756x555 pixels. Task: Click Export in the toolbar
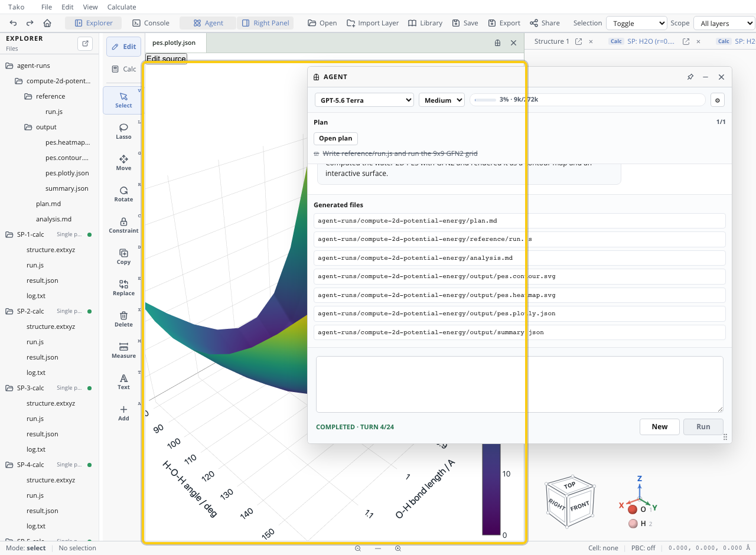click(x=504, y=23)
